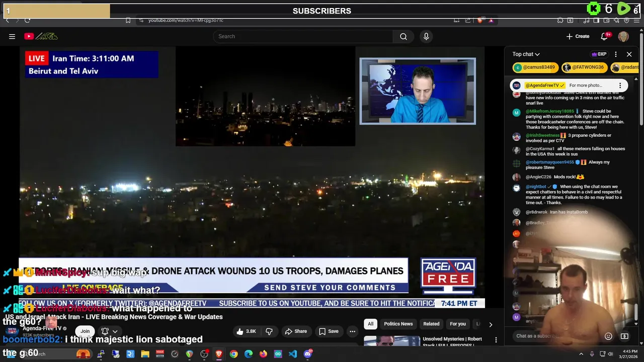The height and width of the screenshot is (362, 644).
Task: Open Brave main hamburger menu
Action: 636,20
